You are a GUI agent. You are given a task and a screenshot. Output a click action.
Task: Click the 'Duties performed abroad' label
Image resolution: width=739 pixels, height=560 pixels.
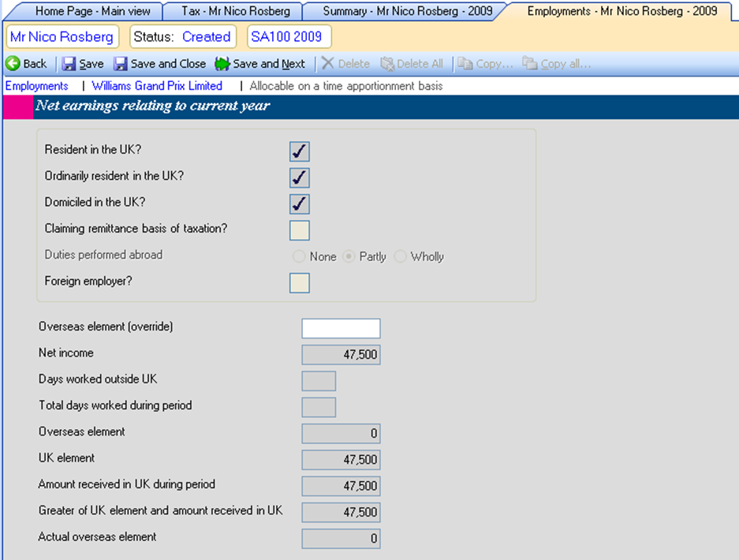click(103, 255)
